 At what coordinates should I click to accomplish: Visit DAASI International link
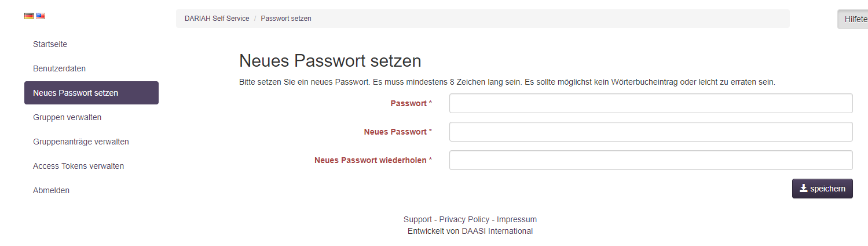click(x=497, y=231)
